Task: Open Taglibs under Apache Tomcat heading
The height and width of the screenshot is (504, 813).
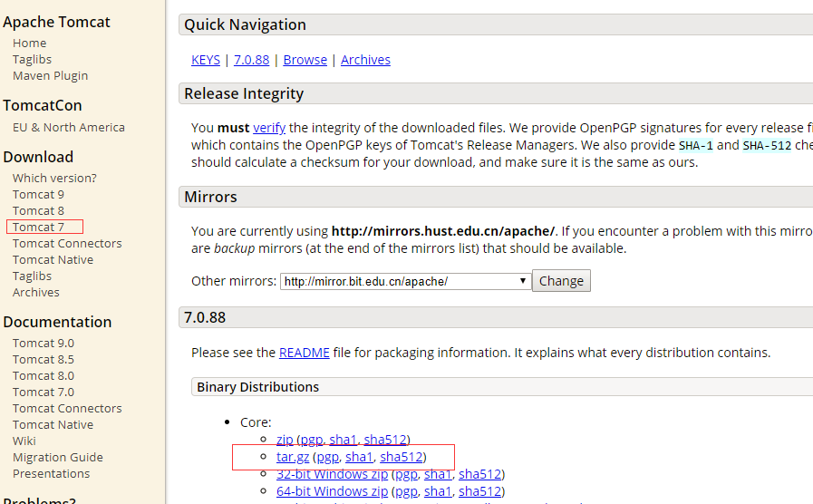Action: (32, 59)
